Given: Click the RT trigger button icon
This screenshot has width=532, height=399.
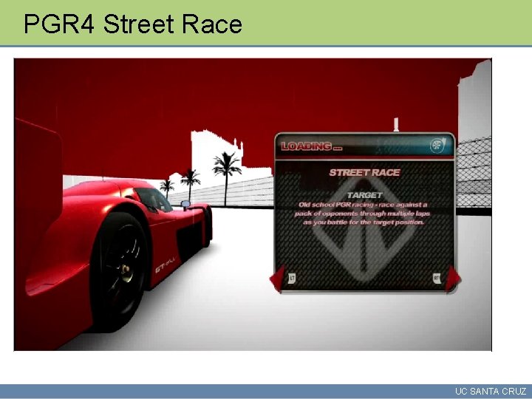Looking at the screenshot, I should pyautogui.click(x=437, y=279).
